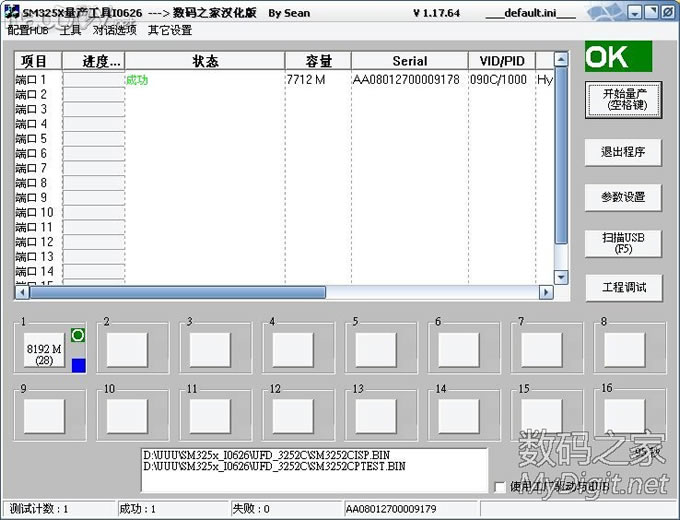Image resolution: width=680 pixels, height=520 pixels.
Task: Open the 工具 menu
Action: (71, 30)
